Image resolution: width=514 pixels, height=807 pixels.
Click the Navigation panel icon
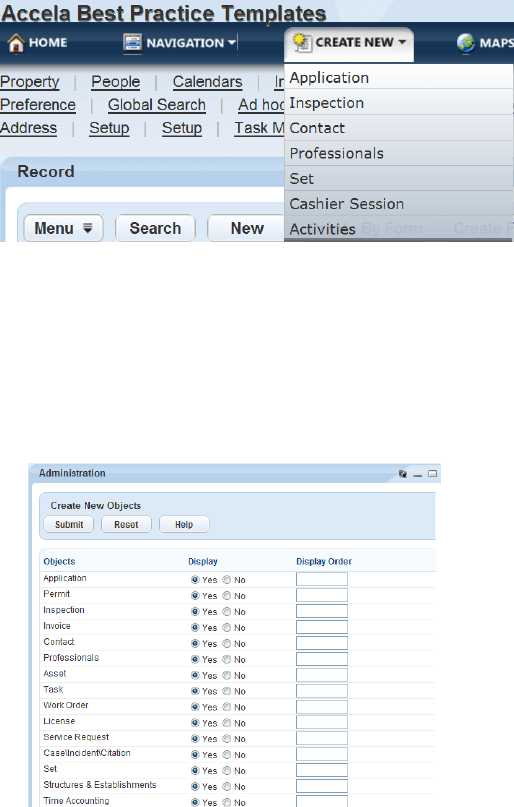pos(132,43)
